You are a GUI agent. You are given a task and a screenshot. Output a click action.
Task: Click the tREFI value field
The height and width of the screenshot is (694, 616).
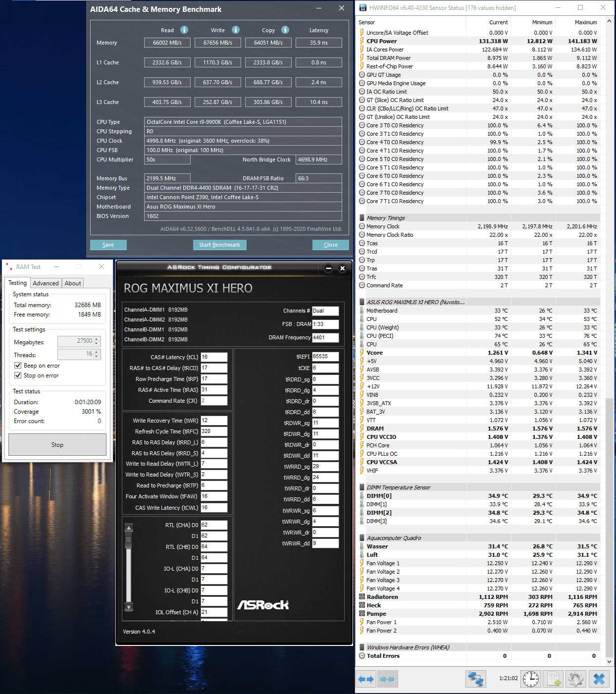coord(325,357)
